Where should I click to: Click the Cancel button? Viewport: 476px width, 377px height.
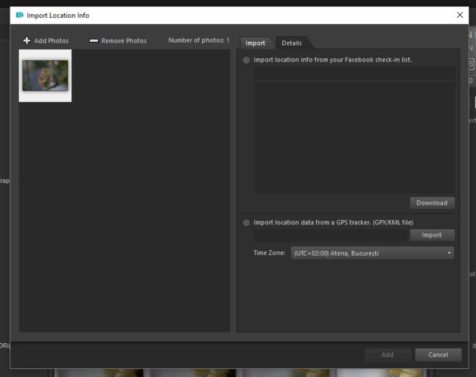[x=438, y=355]
